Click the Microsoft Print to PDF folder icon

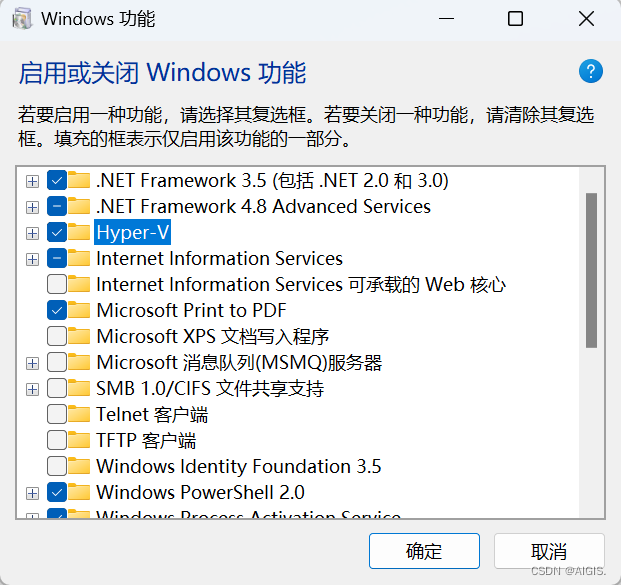[x=79, y=310]
